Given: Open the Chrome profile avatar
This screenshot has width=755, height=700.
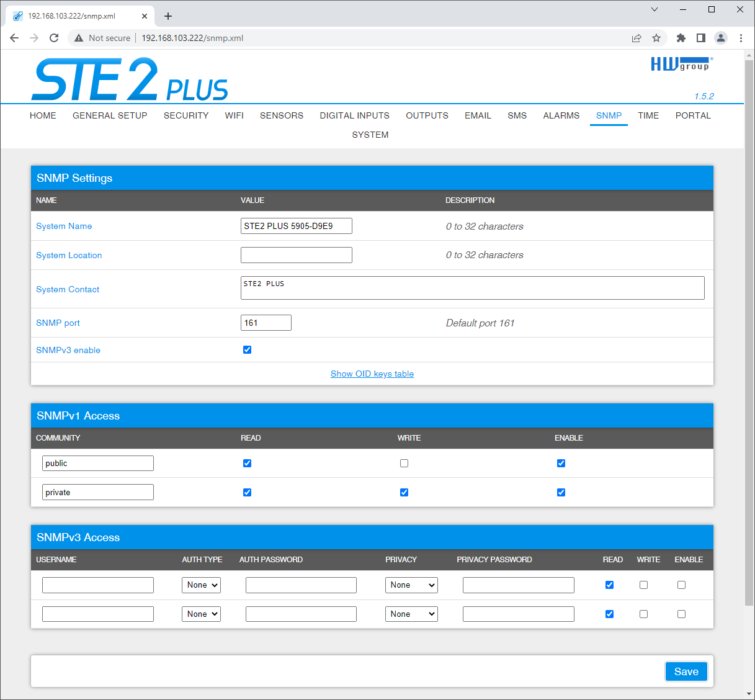Looking at the screenshot, I should point(720,38).
